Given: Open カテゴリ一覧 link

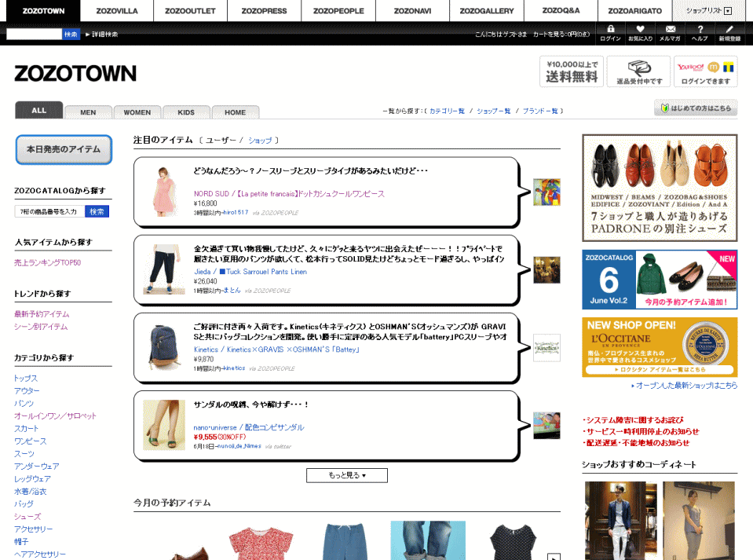Looking at the screenshot, I should point(447,111).
